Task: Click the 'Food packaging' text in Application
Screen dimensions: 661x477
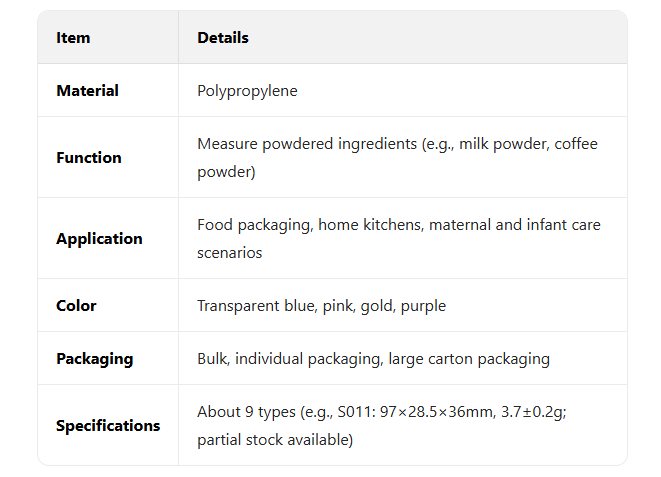Action: 253,225
